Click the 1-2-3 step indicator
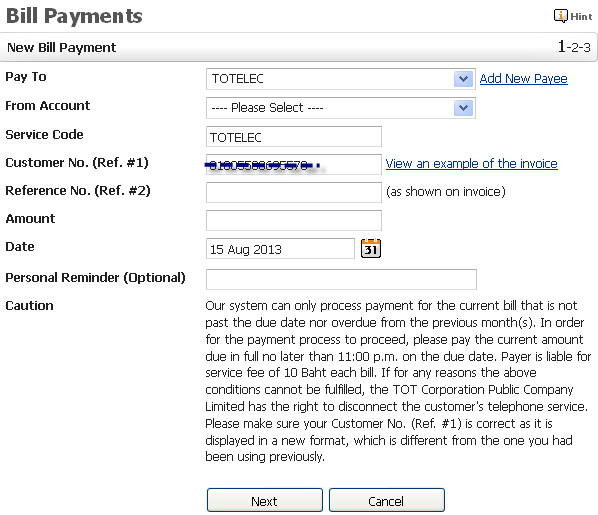The height and width of the screenshot is (515, 598). click(x=574, y=47)
